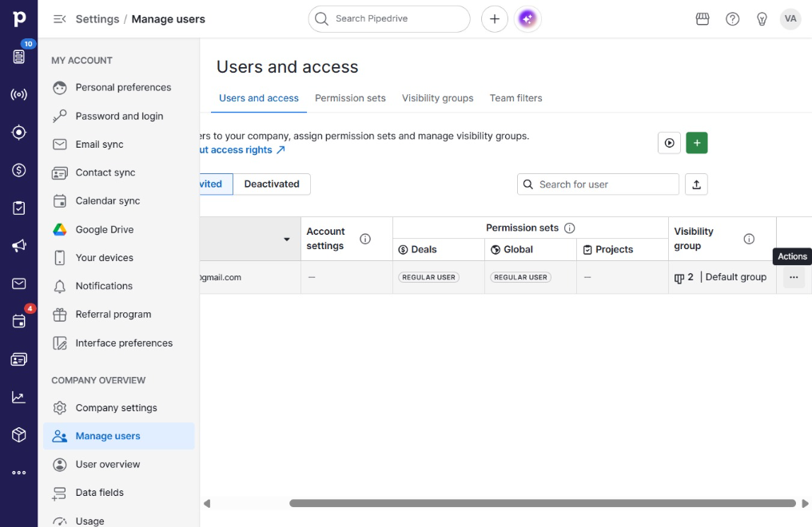Open Data fields settings
The image size is (812, 527).
[x=119, y=493]
